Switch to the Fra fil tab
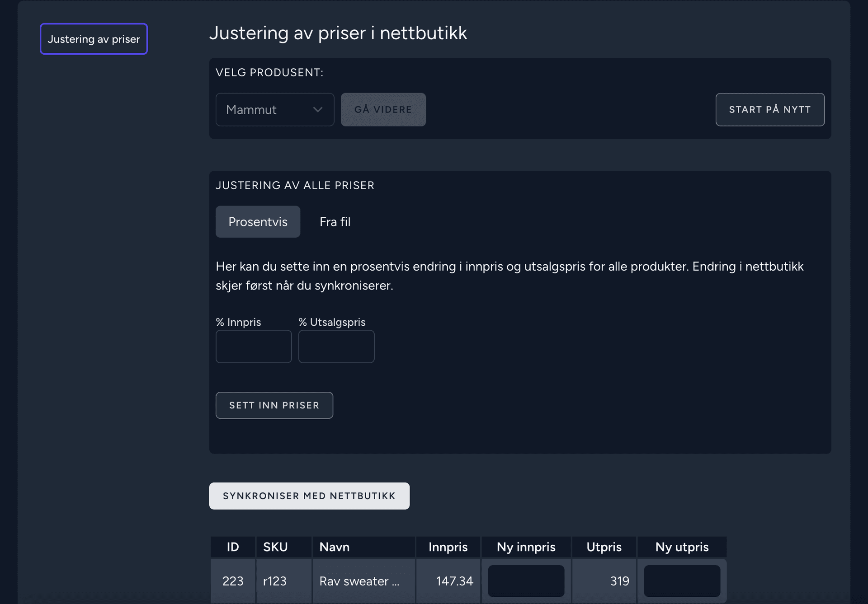 click(335, 222)
